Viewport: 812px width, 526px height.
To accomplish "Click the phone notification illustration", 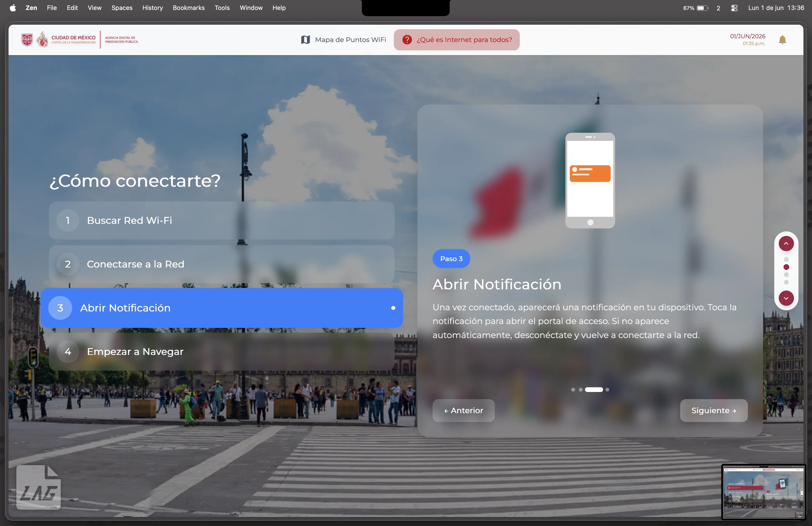I will coord(590,180).
